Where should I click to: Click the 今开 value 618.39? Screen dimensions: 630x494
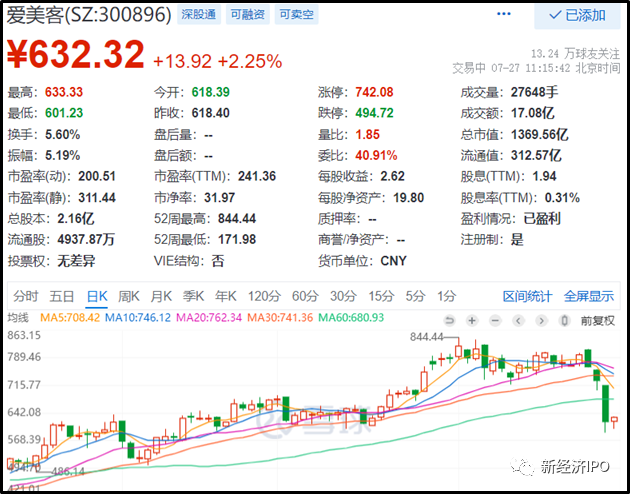click(x=210, y=92)
